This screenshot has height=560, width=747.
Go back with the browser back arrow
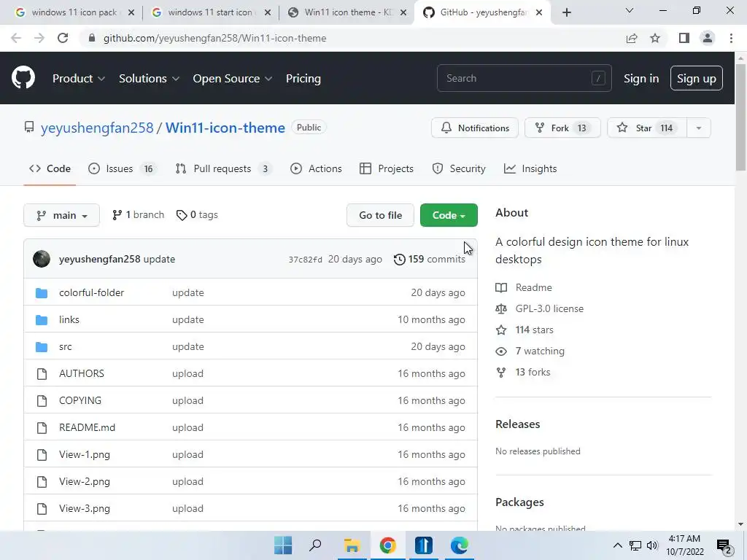16,38
